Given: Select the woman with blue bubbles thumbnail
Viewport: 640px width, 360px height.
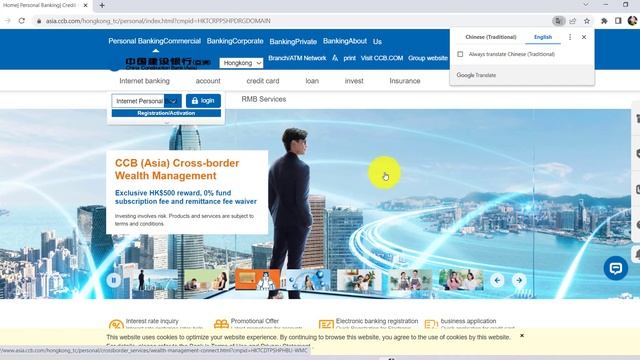Looking at the screenshot, I should [308, 280].
